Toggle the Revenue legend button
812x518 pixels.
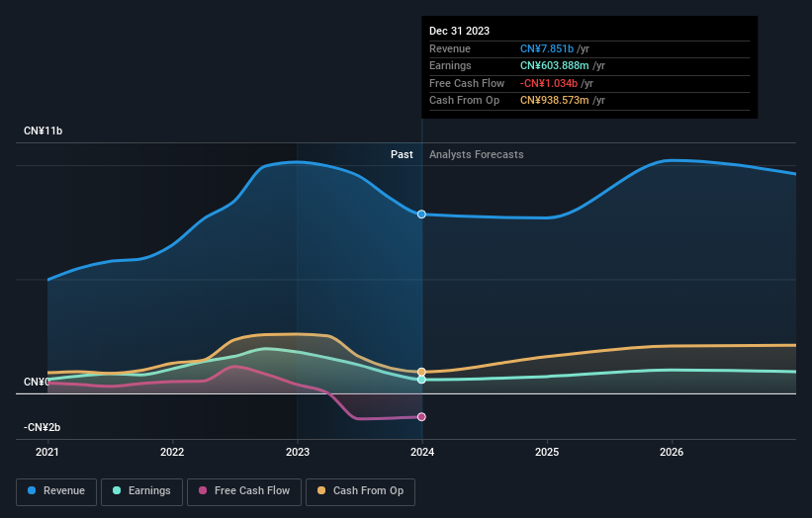(56, 491)
